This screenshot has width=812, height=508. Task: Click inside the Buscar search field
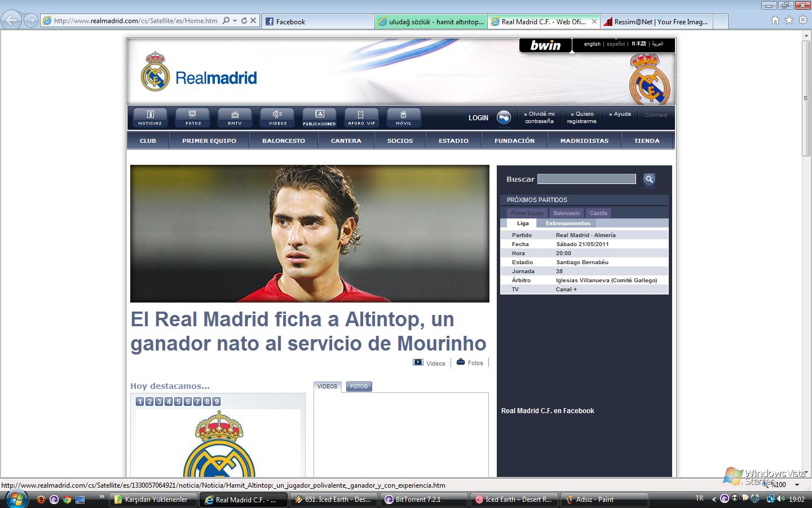pyautogui.click(x=586, y=179)
